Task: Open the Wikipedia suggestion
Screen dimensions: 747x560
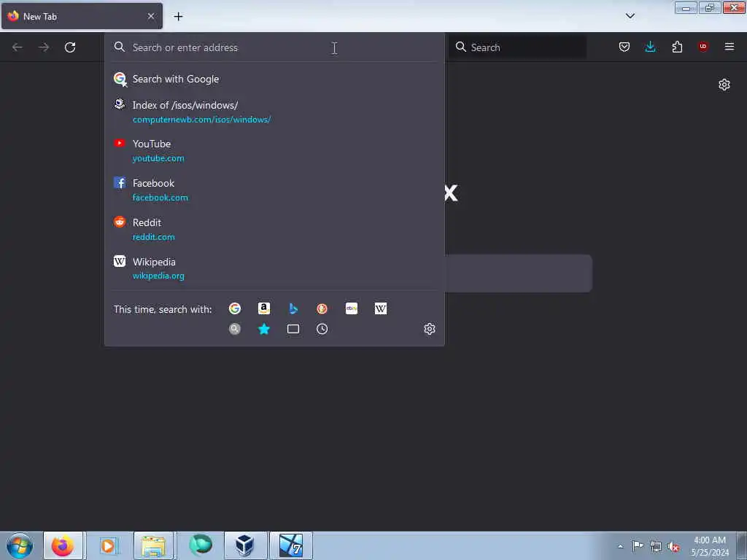Action: click(x=274, y=268)
